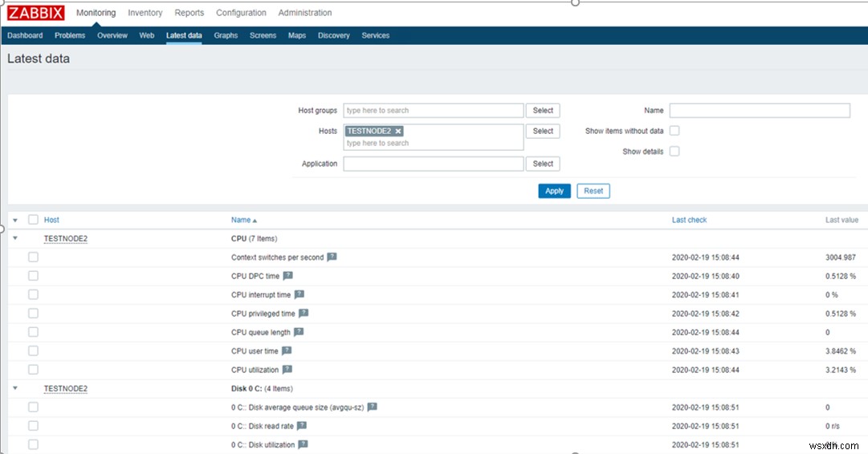Open the Monitoring menu
This screenshot has height=454, width=868.
tap(96, 13)
